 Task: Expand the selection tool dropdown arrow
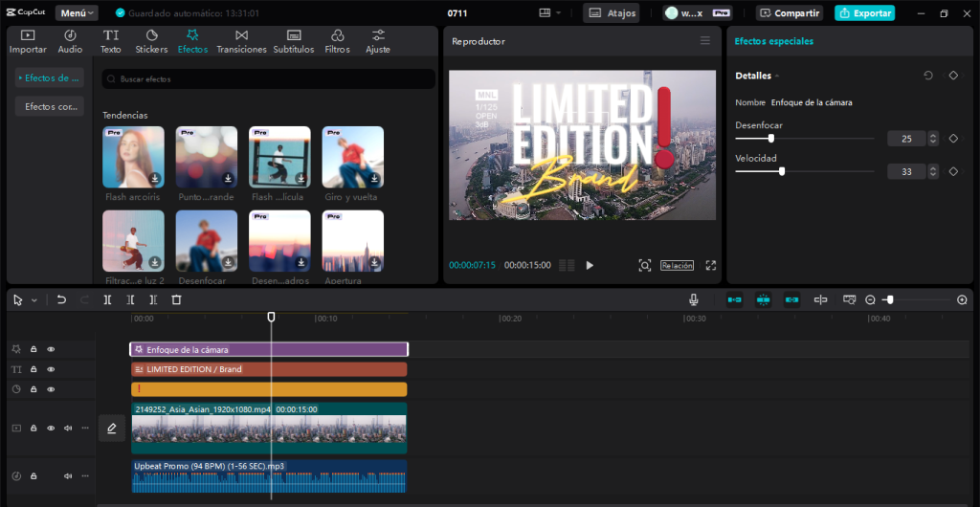pos(34,300)
